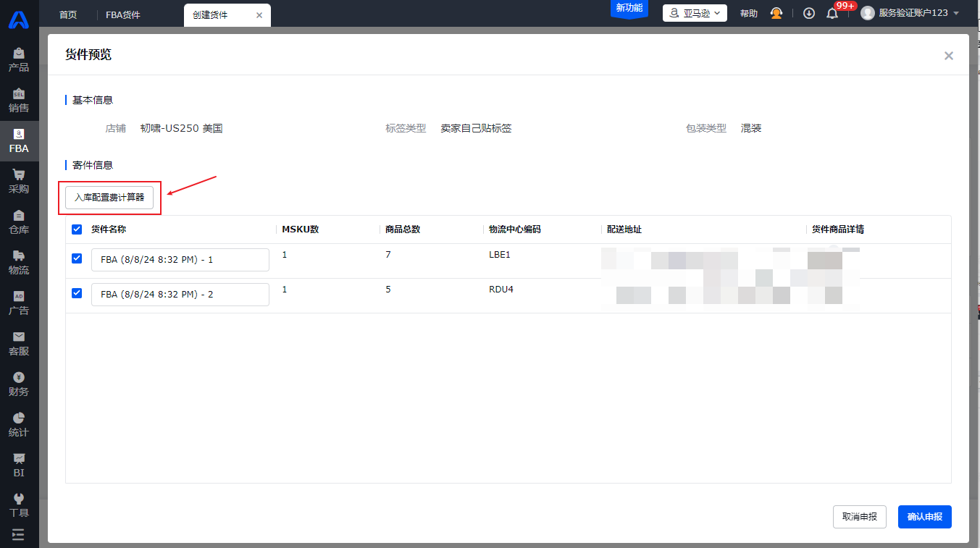Open the 工具 sidebar module
Image resolution: width=980 pixels, height=548 pixels.
pyautogui.click(x=19, y=505)
